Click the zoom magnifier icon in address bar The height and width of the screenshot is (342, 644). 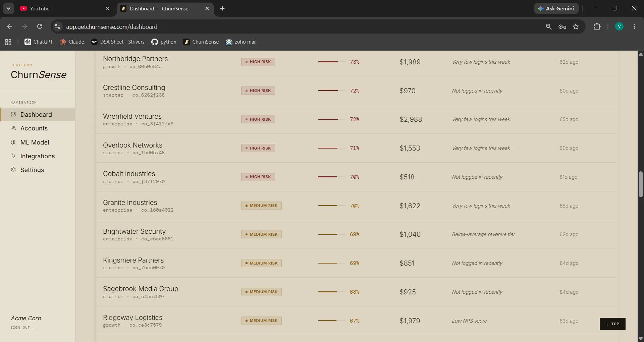coord(549,26)
